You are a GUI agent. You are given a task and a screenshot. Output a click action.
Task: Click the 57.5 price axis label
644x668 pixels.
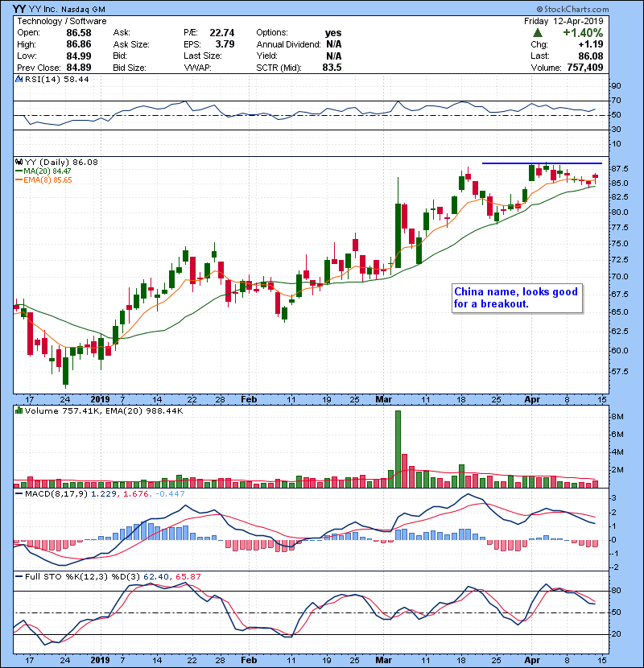(x=620, y=372)
